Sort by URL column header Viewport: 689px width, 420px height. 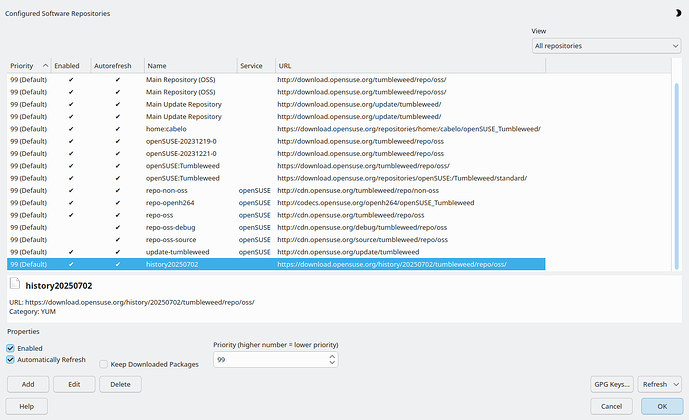(x=410, y=65)
